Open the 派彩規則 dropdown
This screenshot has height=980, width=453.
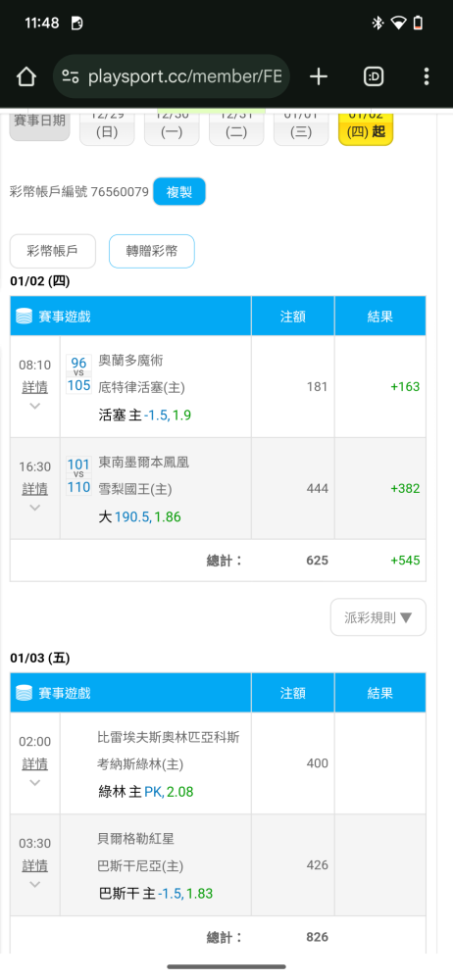point(377,617)
